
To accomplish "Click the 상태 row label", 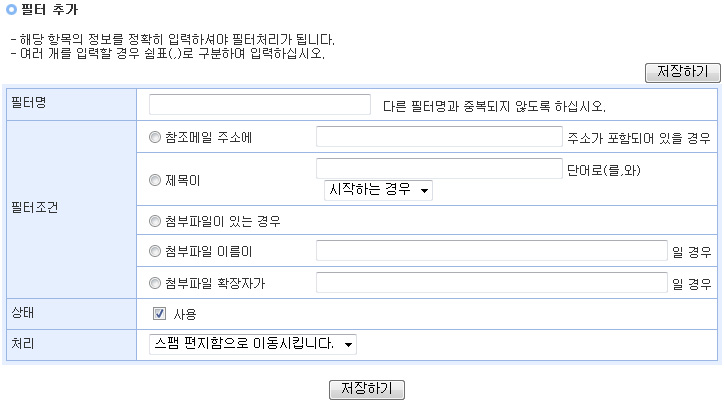I will click(x=21, y=313).
